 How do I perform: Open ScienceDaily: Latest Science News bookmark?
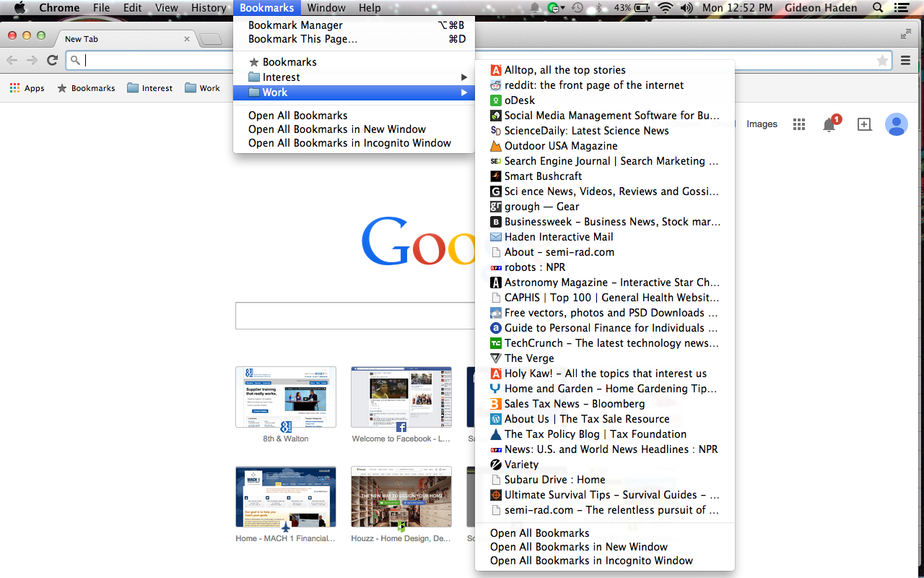[x=605, y=131]
